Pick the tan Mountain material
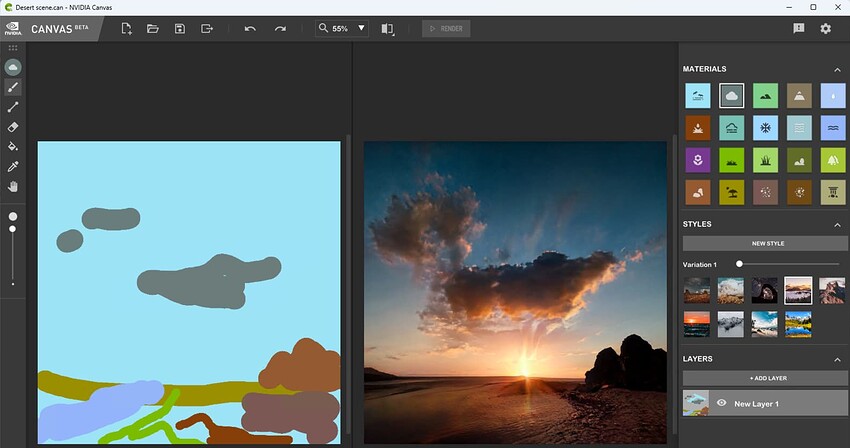850x448 pixels. pyautogui.click(x=799, y=96)
